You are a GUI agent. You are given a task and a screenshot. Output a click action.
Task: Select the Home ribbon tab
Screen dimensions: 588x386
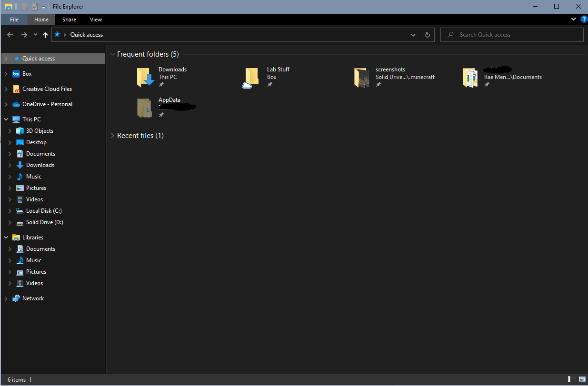tap(41, 20)
